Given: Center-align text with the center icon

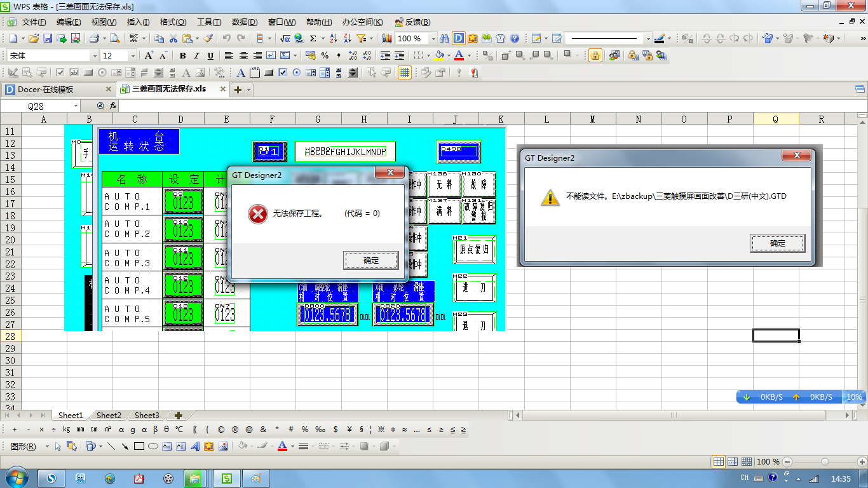Looking at the screenshot, I should click(243, 56).
